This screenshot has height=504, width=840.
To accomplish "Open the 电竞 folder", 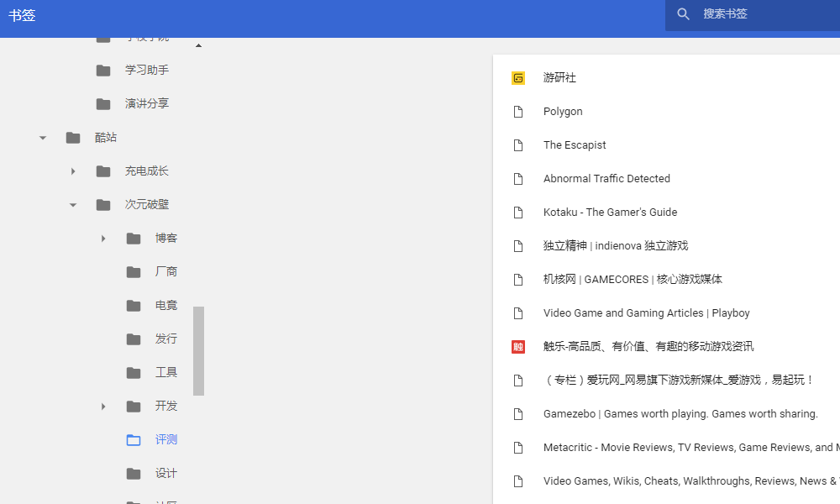I will click(x=166, y=305).
